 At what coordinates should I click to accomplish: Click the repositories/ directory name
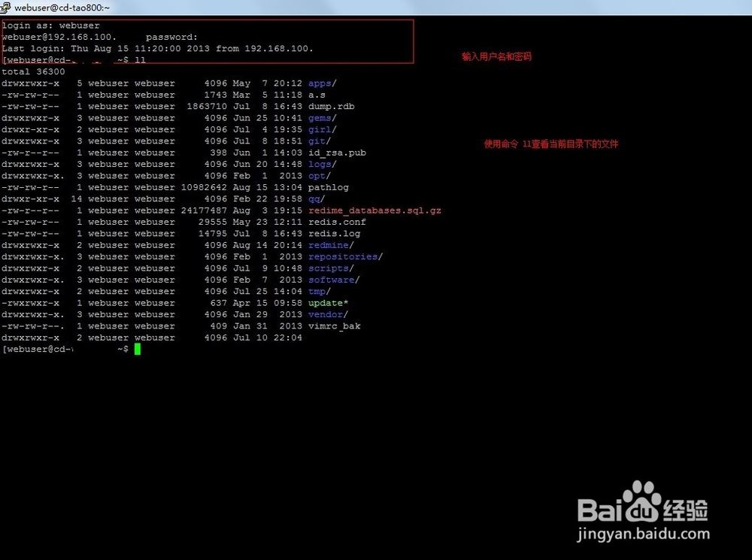[345, 256]
